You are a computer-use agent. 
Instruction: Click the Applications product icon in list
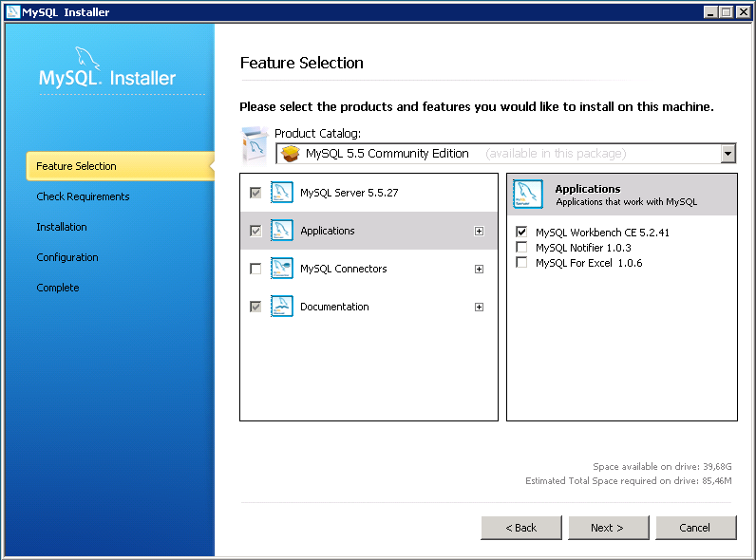point(281,231)
